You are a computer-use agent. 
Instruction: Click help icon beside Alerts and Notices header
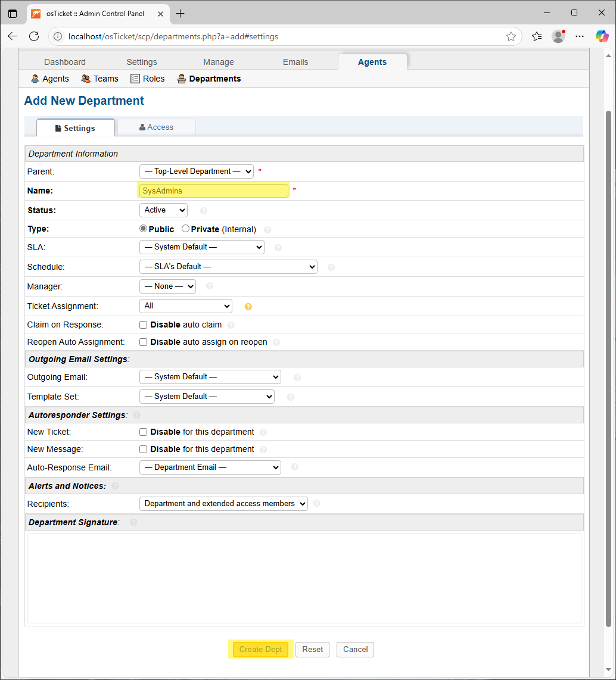[x=115, y=486]
